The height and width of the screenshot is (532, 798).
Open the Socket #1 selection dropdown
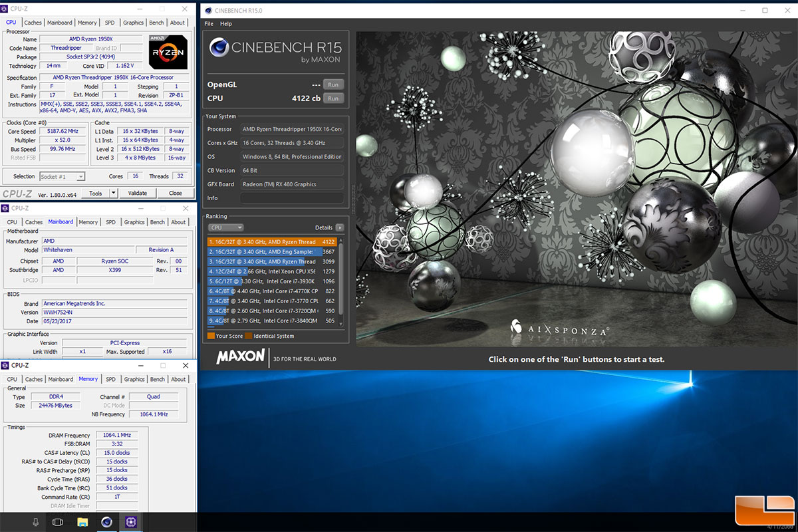tap(63, 176)
